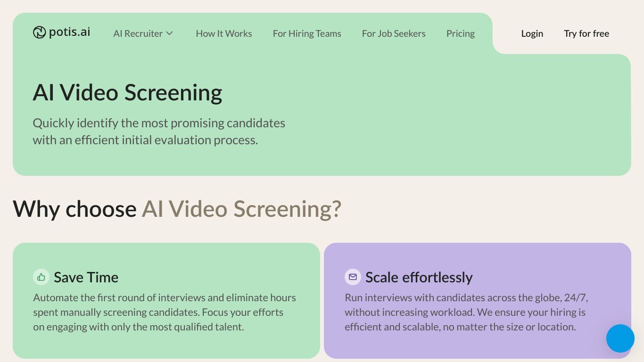Go to How It Works page
644x362 pixels.
coord(224,33)
